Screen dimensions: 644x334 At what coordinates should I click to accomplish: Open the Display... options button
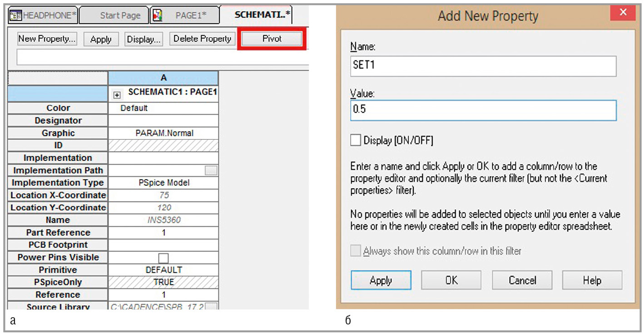(x=144, y=39)
